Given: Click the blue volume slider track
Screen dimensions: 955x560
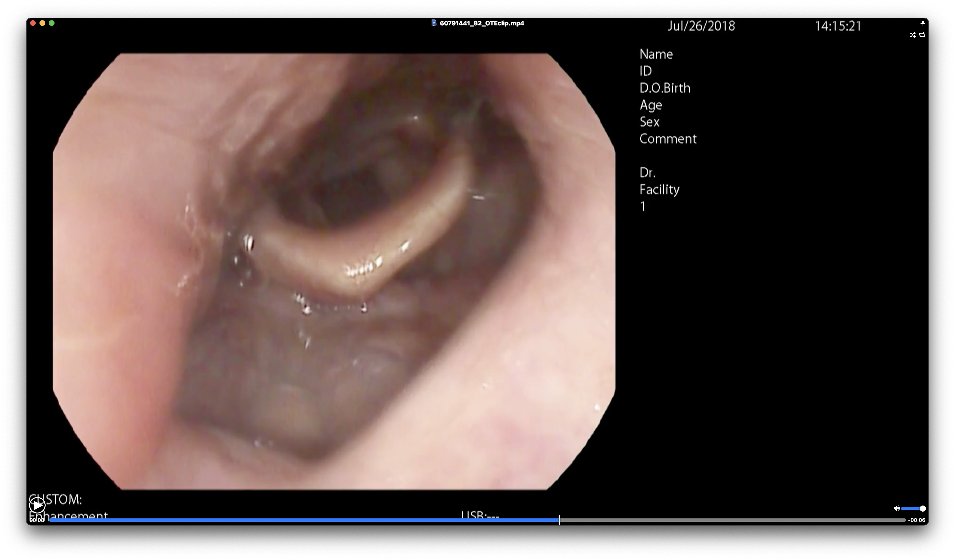Looking at the screenshot, I should (x=910, y=509).
